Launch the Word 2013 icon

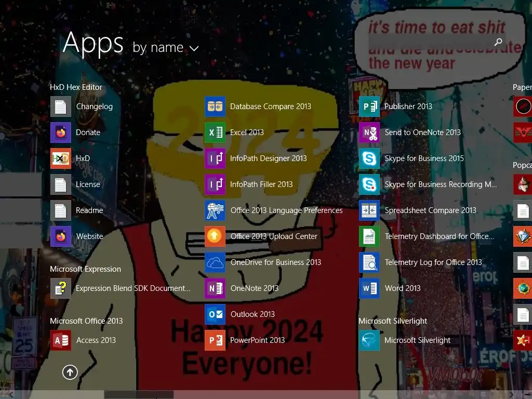click(x=369, y=288)
